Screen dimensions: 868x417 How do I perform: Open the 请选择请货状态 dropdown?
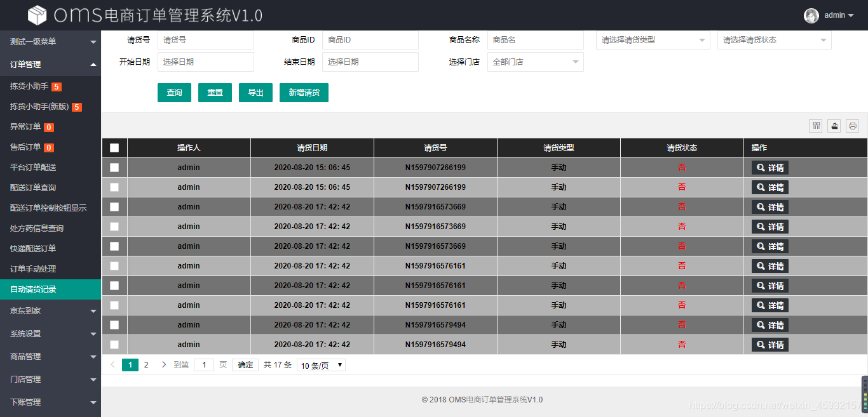775,40
